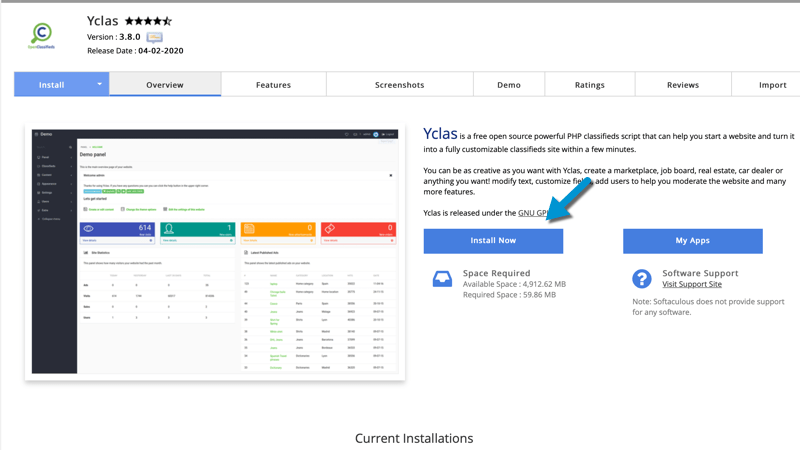Click the Space Required label

(x=496, y=273)
